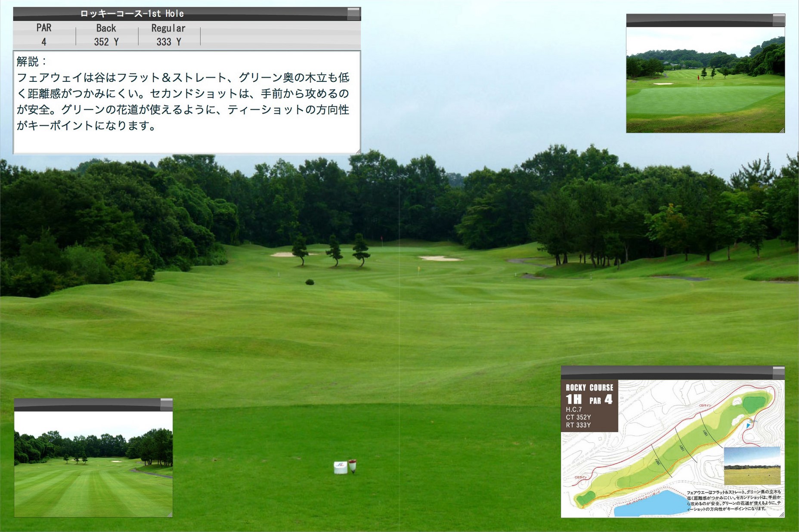This screenshot has width=799, height=532.
Task: Click resize grip of the green photo panel
Action: coord(782,130)
